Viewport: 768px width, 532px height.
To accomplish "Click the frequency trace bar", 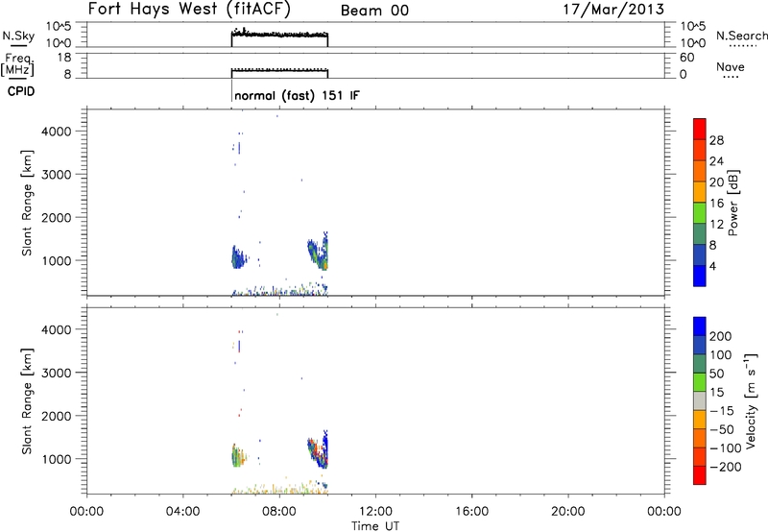I will tap(279, 73).
